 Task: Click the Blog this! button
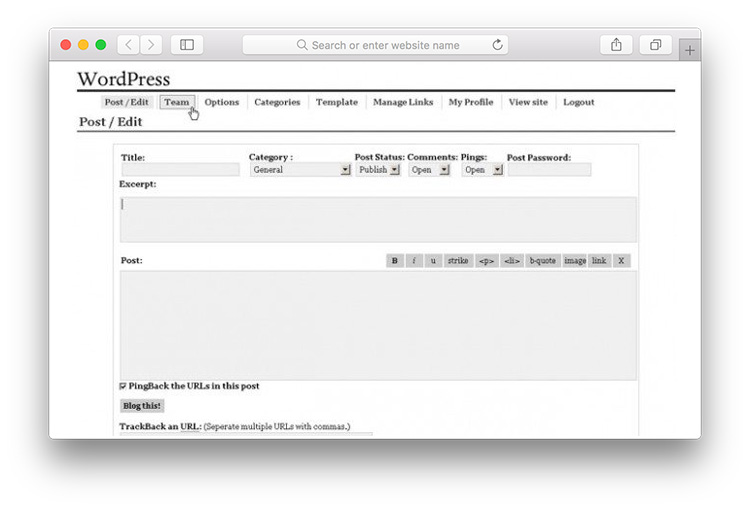(x=142, y=406)
